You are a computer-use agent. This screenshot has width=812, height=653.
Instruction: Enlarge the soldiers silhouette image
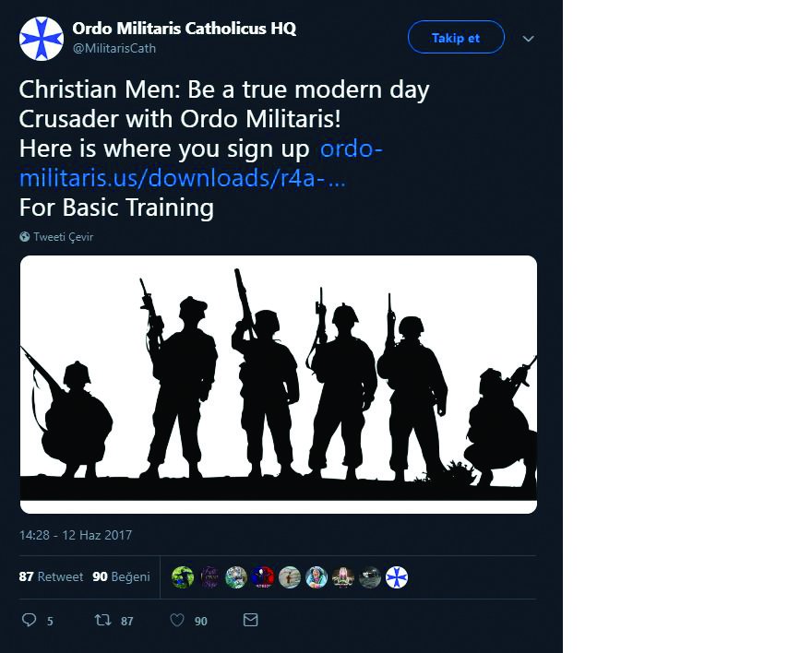279,384
